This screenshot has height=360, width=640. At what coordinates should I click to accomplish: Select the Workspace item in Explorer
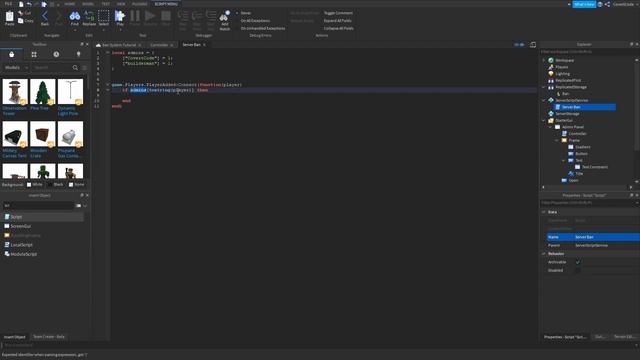(564, 60)
